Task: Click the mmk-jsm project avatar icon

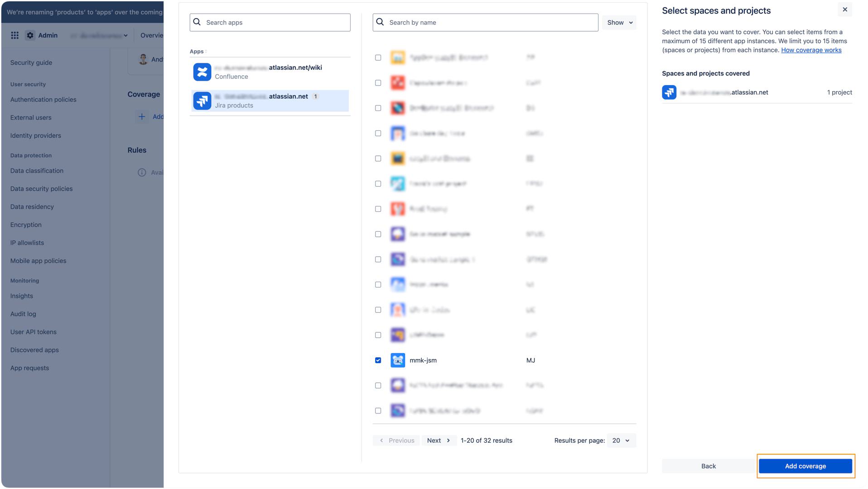Action: point(397,360)
